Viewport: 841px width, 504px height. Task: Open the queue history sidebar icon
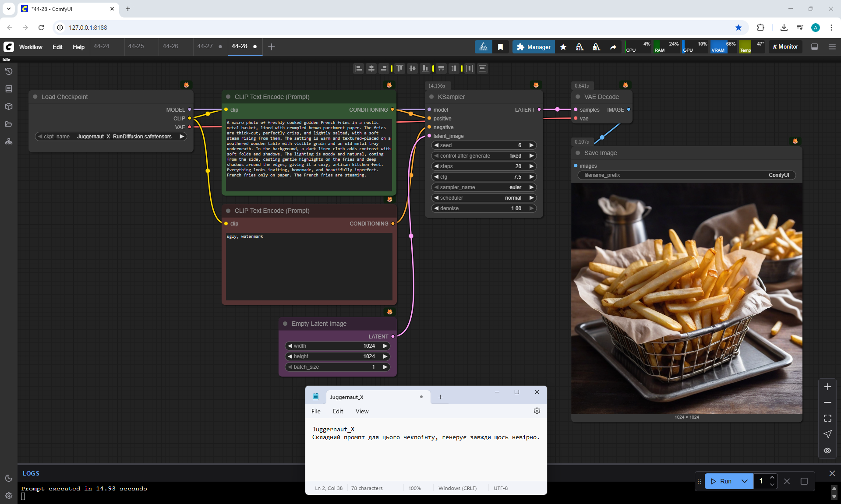pos(9,71)
